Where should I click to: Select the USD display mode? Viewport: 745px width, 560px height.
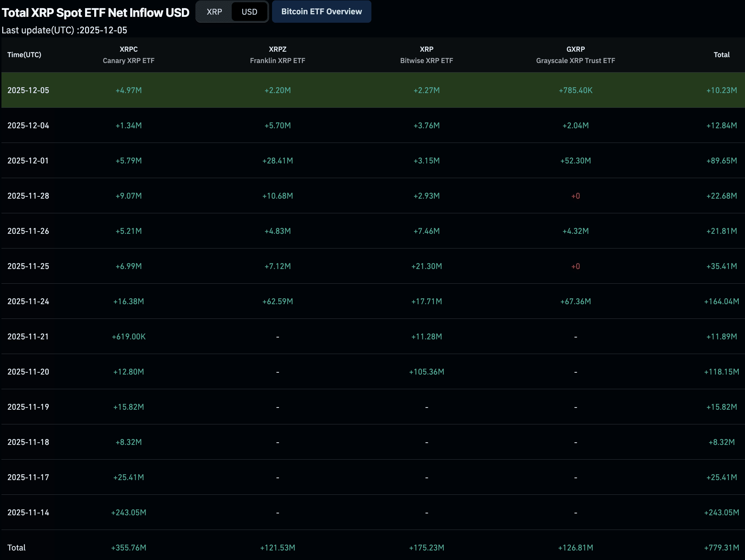[249, 11]
